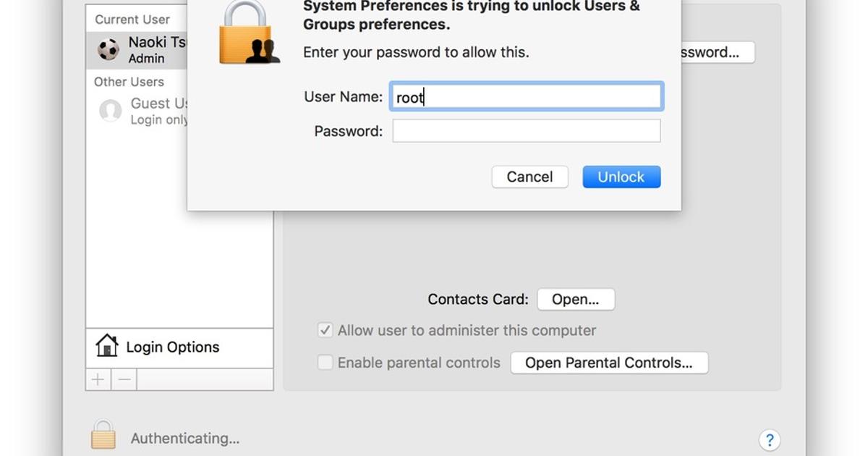Cancel the authentication dialog
The width and height of the screenshot is (868, 456).
[529, 177]
